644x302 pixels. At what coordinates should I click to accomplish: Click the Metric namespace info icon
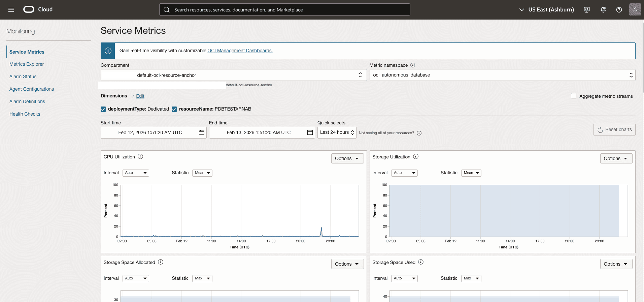click(413, 65)
